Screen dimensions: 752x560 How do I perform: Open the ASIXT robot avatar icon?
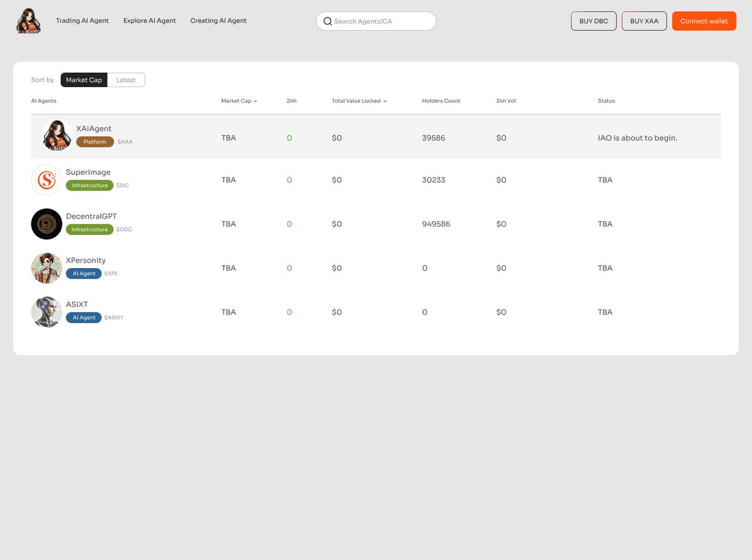point(47,312)
